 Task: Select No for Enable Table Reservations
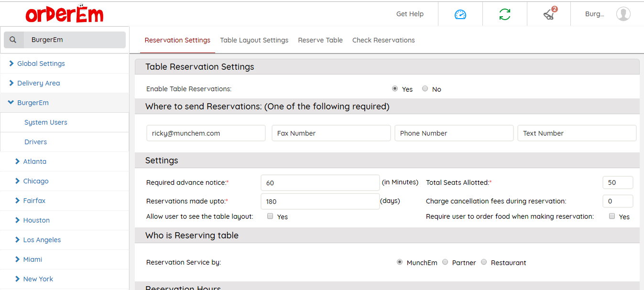425,89
